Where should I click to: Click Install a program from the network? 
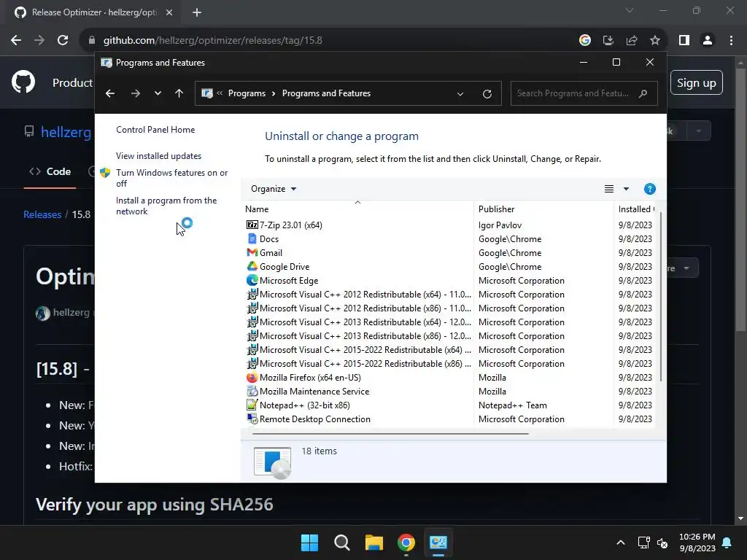click(166, 206)
